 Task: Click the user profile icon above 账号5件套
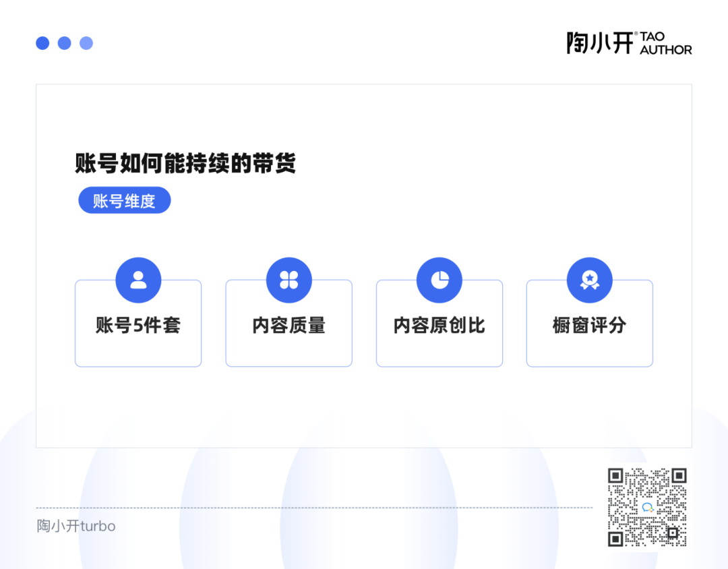tap(138, 280)
